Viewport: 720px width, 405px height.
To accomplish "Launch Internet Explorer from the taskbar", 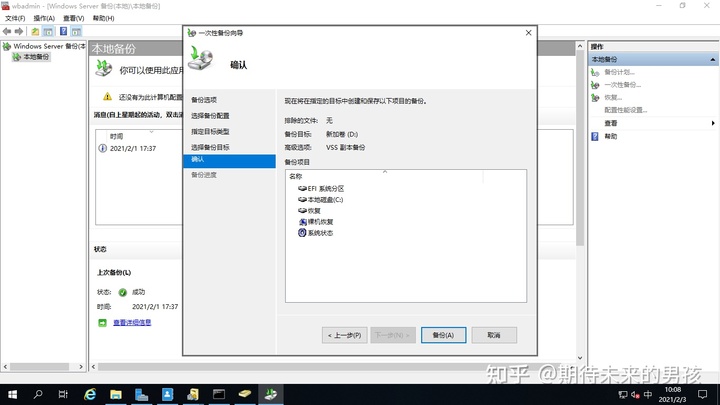I will click(x=90, y=394).
